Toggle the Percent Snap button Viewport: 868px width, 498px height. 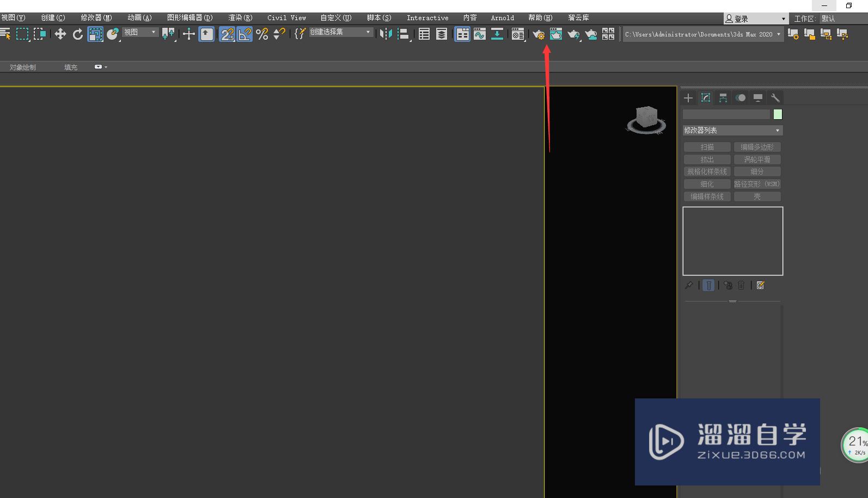[x=262, y=34]
